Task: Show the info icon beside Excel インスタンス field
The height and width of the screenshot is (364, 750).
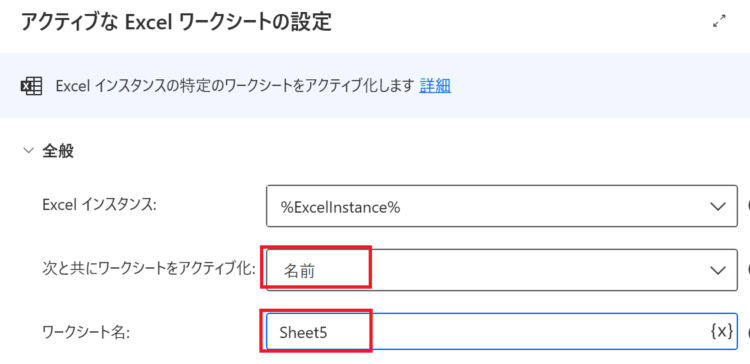Action: pos(748,206)
